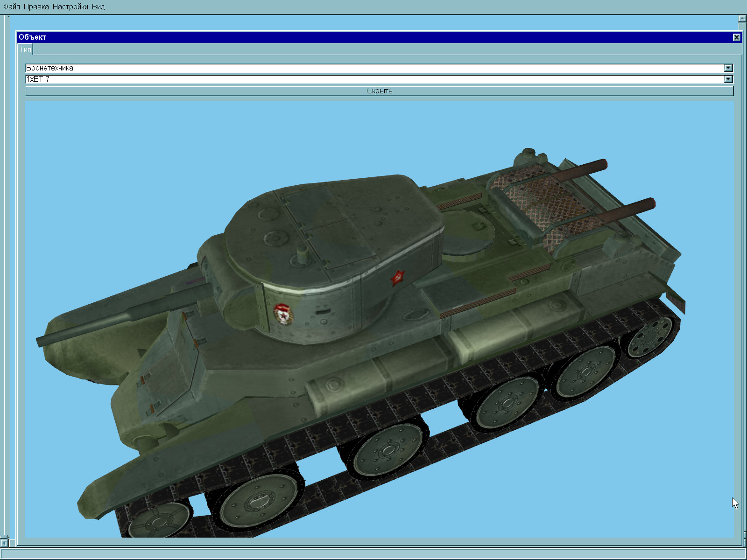Expand the 1хБТ-7 unit dropdown arrow
Screen dimensions: 747x560
tap(728, 79)
